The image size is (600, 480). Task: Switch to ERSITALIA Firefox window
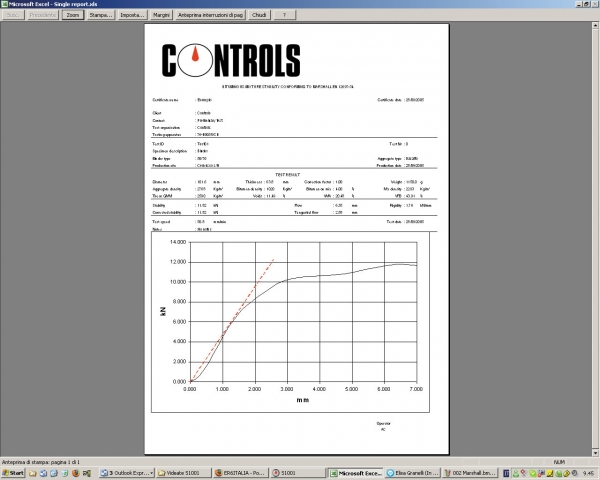(x=240, y=473)
